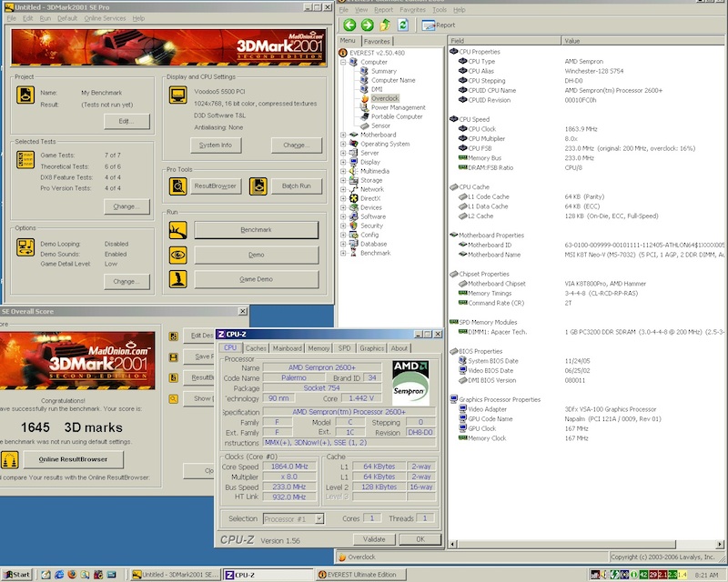
Task: Click the green EVEREST info icon in system tray
Action: pos(633,575)
